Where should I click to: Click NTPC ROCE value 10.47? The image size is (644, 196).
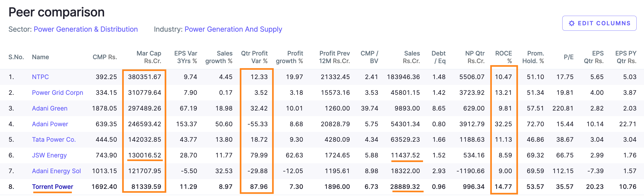click(x=503, y=77)
